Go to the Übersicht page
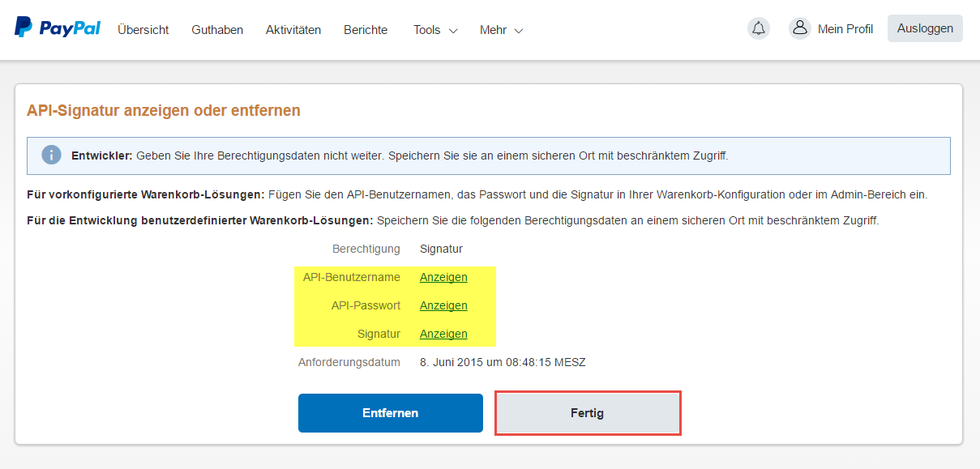Screen dimensions: 980x469 click(x=143, y=30)
